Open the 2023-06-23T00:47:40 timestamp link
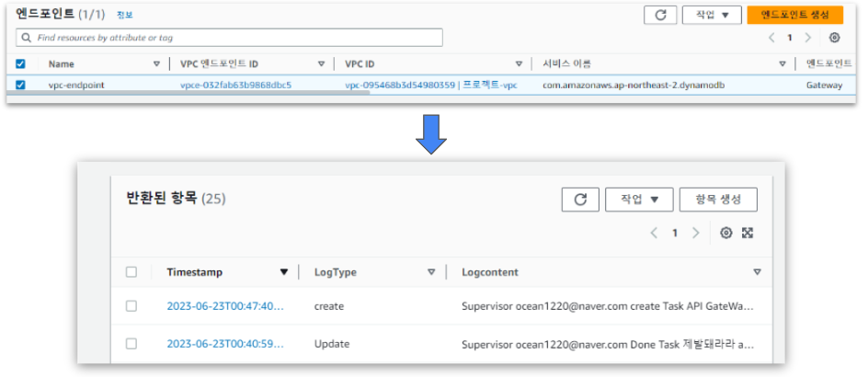Viewport: 868px width, 377px height. (225, 306)
